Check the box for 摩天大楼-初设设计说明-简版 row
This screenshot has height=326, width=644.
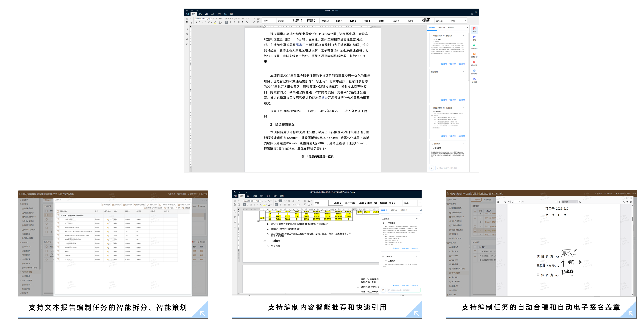click(x=58, y=215)
